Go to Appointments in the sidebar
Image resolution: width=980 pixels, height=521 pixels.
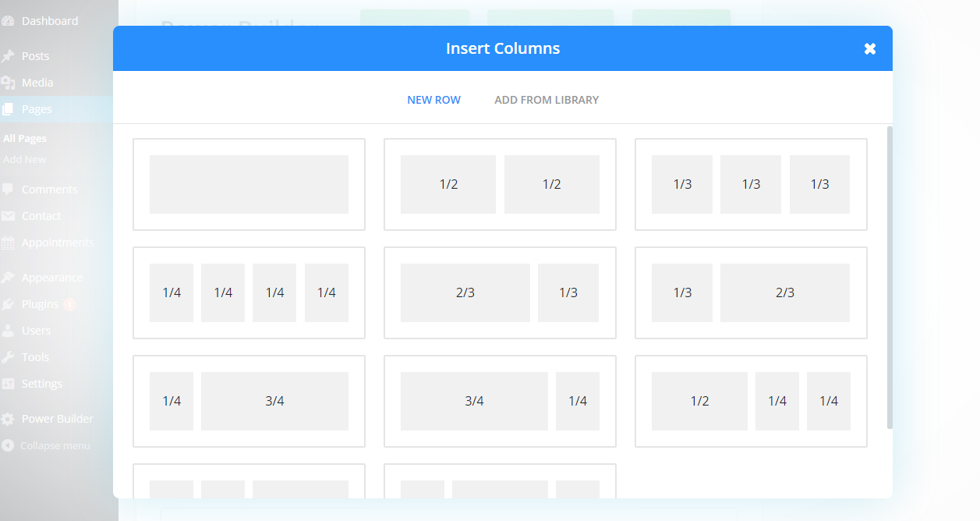[x=58, y=243]
